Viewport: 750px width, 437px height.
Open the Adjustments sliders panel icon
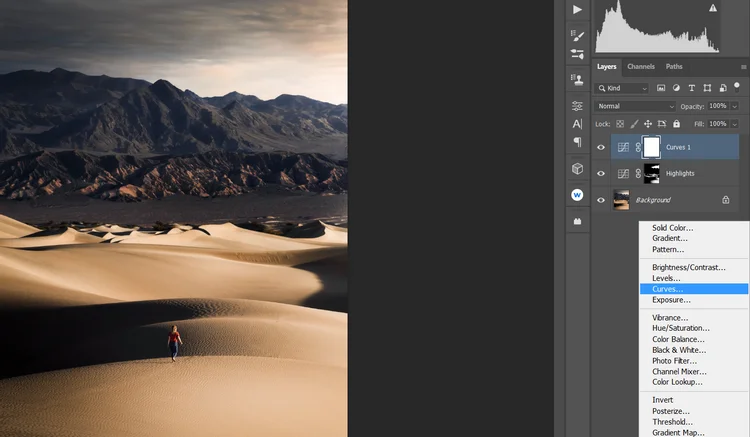[577, 106]
